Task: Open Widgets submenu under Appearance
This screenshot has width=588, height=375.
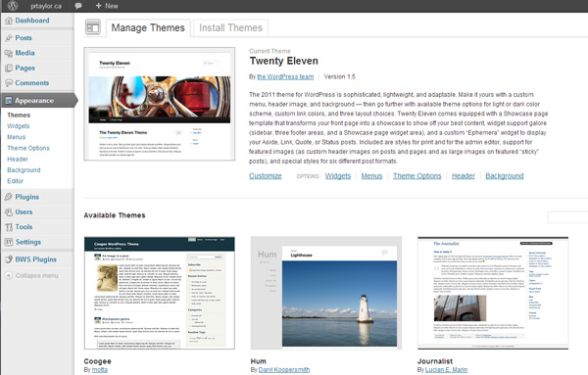Action: click(19, 126)
